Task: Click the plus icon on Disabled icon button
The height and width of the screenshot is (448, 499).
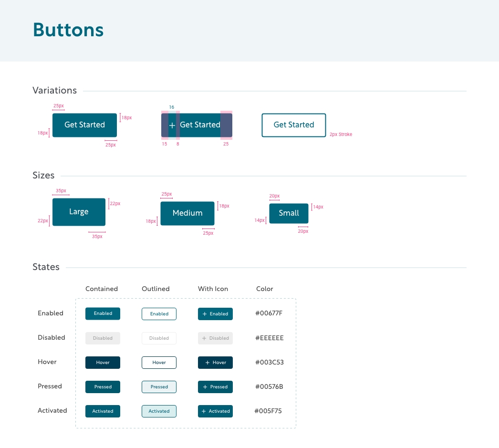Action: coord(204,338)
